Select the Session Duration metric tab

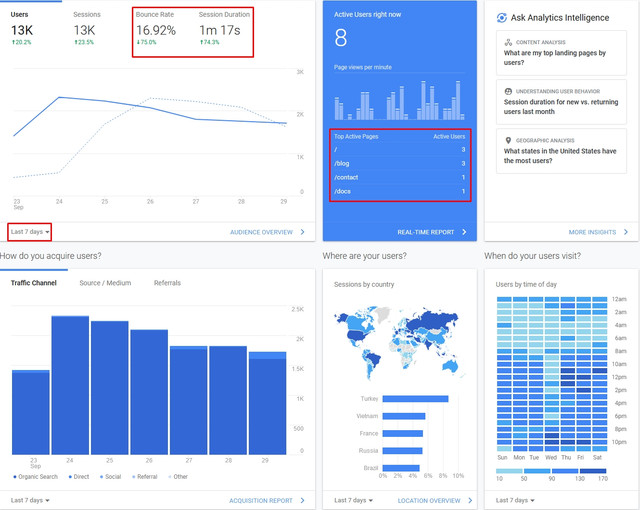(224, 28)
